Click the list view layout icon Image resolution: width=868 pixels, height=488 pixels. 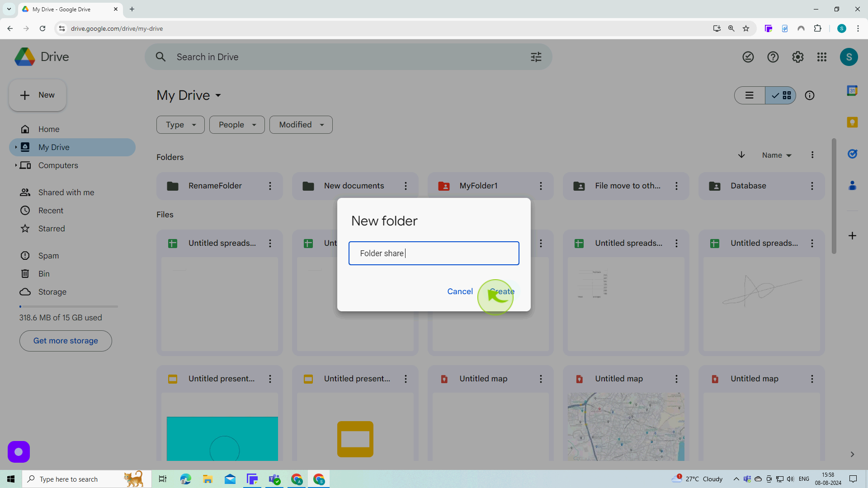[x=750, y=95]
